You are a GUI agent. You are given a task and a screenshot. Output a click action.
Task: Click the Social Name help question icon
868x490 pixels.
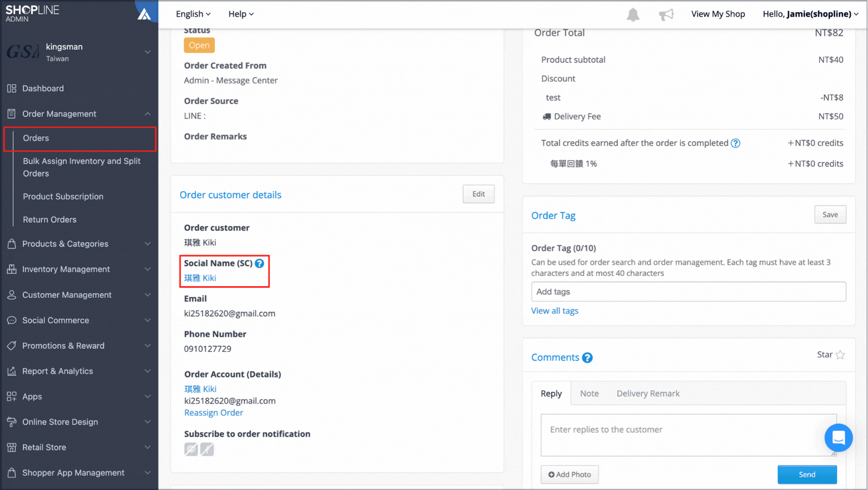pyautogui.click(x=259, y=264)
